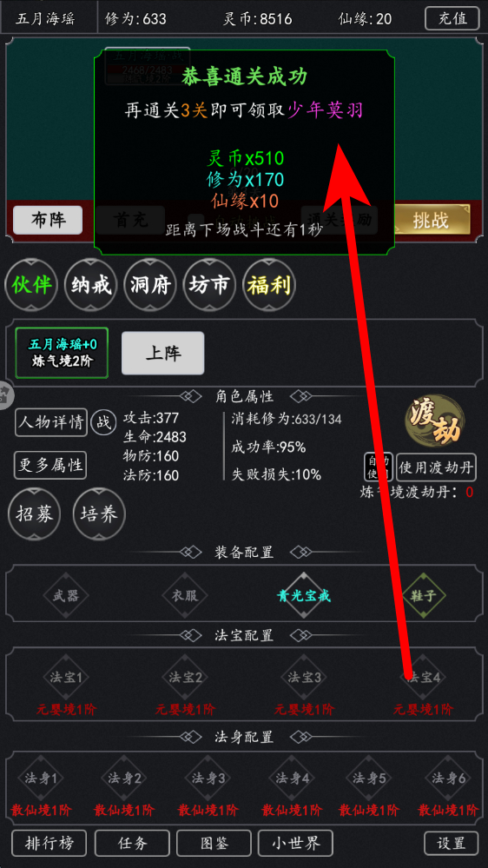Select the 武器 weapon slot

pyautogui.click(x=66, y=596)
